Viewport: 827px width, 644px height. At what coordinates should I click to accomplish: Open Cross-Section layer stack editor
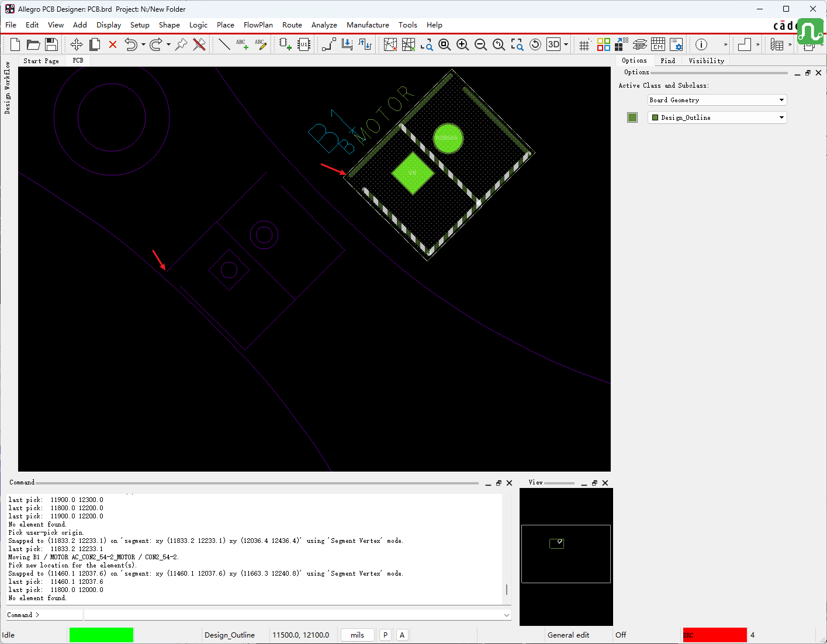pyautogui.click(x=640, y=44)
